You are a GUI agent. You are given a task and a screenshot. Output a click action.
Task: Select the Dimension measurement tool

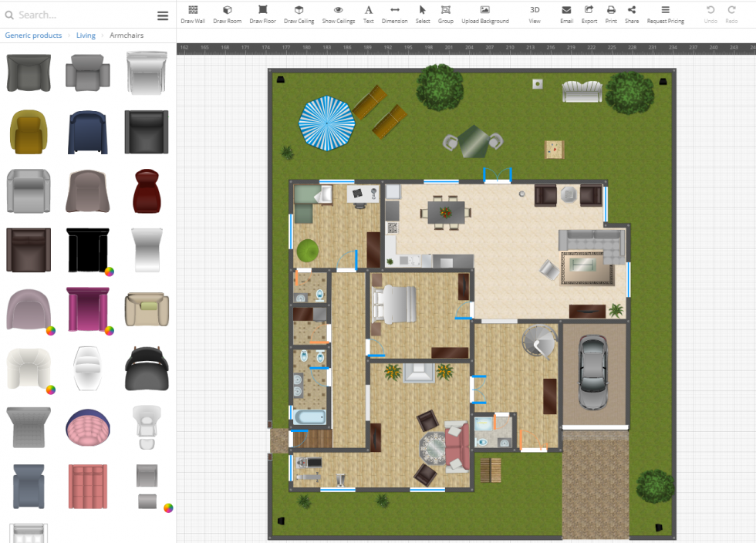[394, 14]
